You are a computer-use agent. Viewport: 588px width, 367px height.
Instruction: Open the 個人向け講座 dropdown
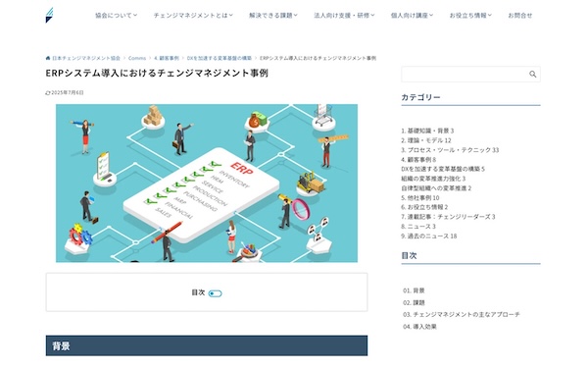(412, 16)
